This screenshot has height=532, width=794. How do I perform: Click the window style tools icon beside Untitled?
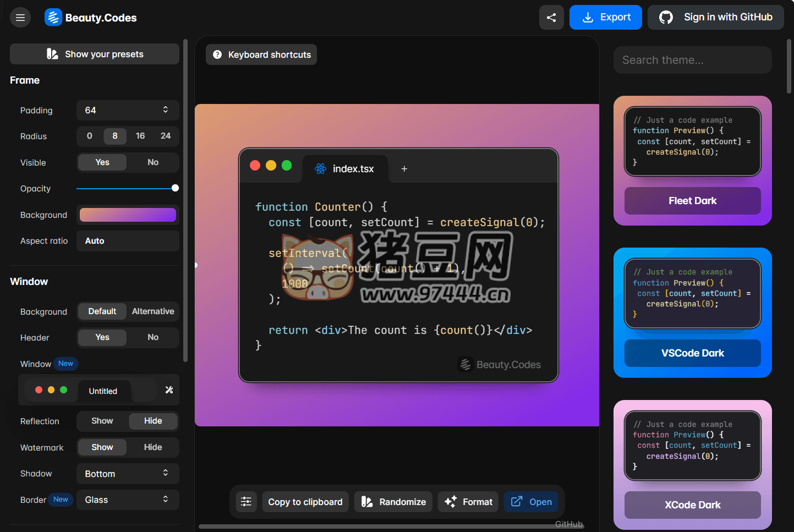coord(169,390)
